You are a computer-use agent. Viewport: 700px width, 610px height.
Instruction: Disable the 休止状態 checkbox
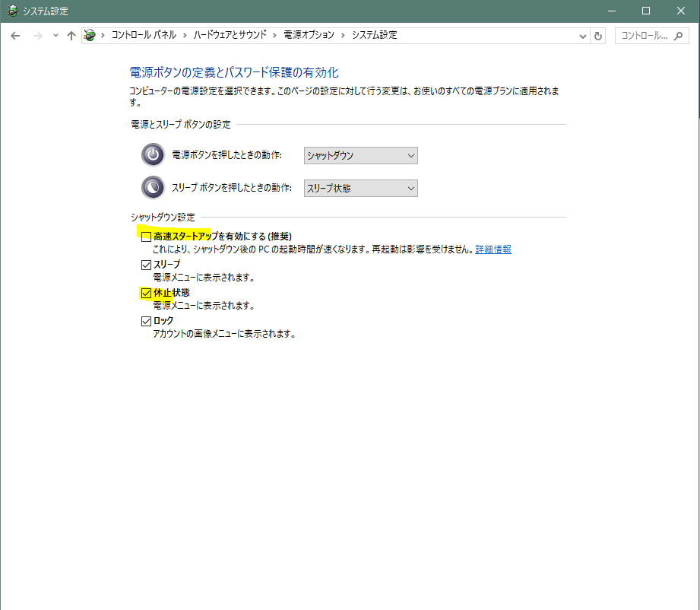[x=147, y=292]
